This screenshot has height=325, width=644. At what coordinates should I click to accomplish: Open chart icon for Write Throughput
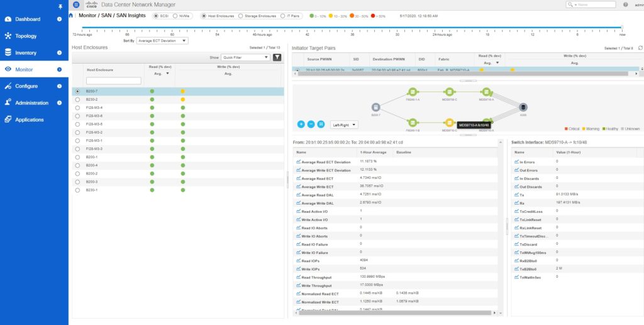coord(298,285)
